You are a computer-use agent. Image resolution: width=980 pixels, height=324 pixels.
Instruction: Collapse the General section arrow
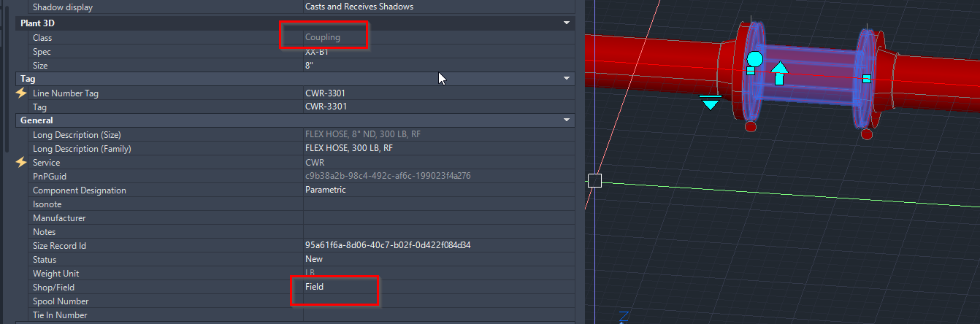coord(566,120)
